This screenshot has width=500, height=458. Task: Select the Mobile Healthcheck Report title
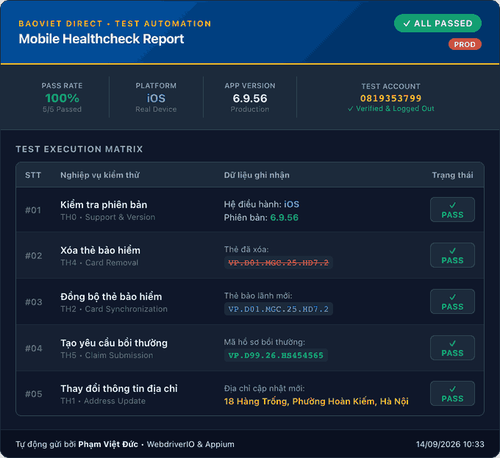pyautogui.click(x=101, y=39)
